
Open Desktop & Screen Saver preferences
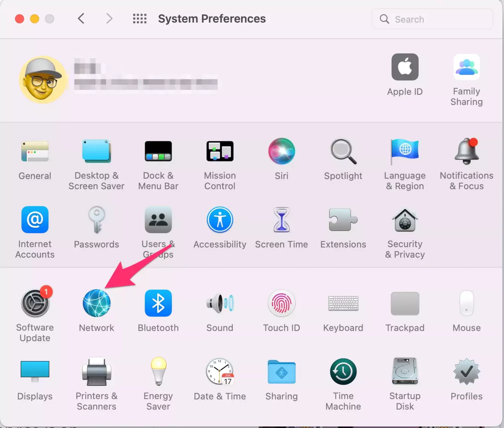point(96,151)
